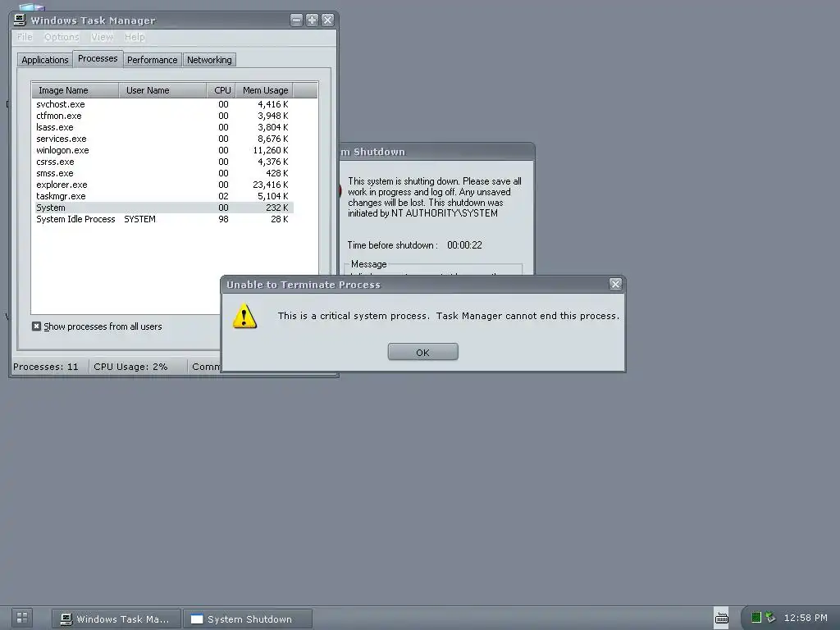Image resolution: width=840 pixels, height=630 pixels.
Task: Select the smss.exe process row
Action: [x=164, y=173]
